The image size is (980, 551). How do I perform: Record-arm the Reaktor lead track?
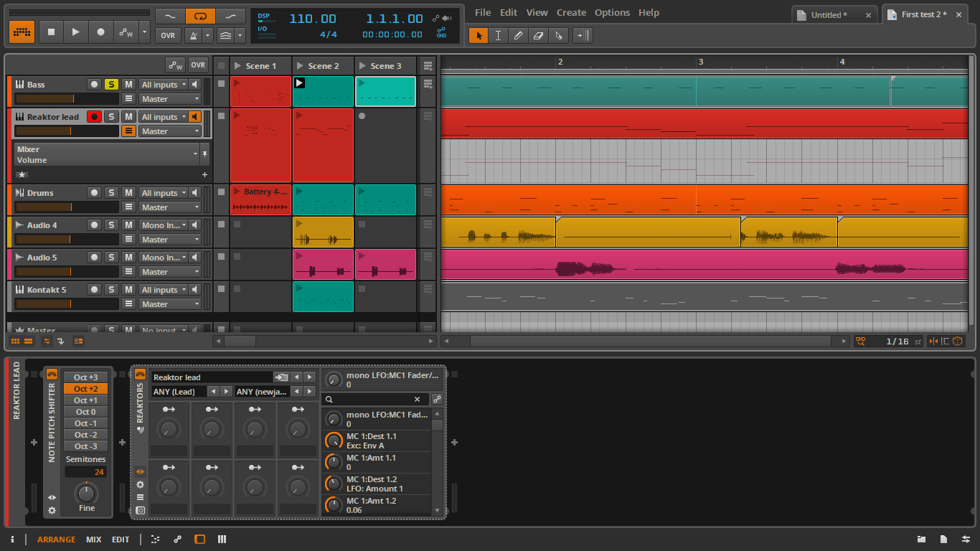[x=94, y=116]
